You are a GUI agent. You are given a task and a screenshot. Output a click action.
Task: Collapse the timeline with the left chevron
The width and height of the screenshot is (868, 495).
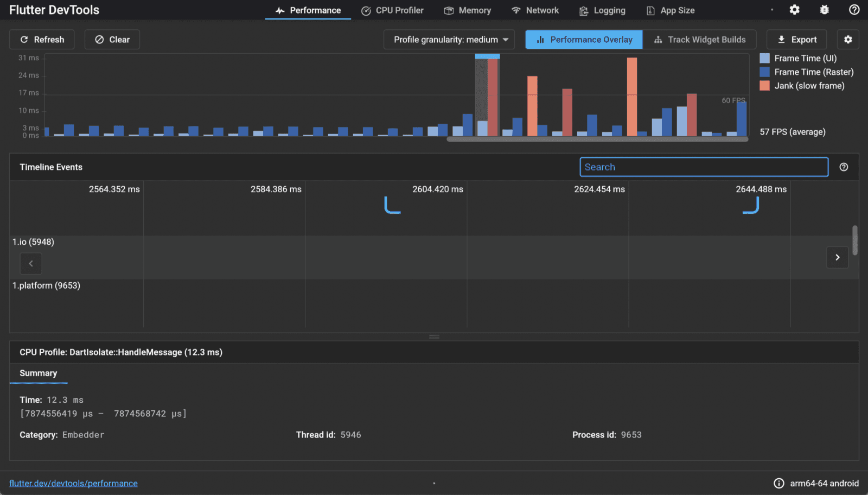click(31, 264)
